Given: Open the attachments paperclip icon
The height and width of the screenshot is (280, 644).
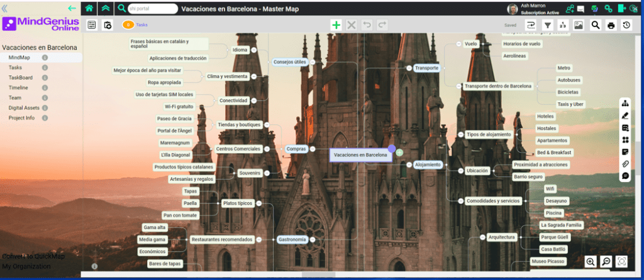Looking at the screenshot, I should coord(625,164).
